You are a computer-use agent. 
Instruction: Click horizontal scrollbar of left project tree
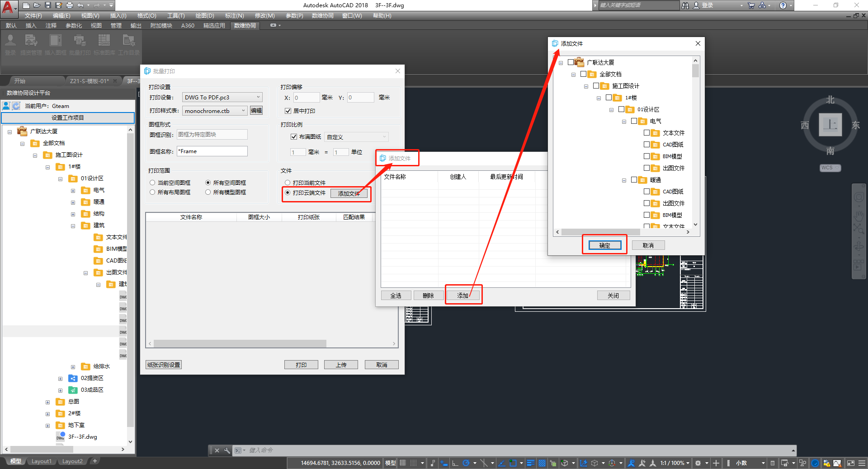tap(42, 449)
